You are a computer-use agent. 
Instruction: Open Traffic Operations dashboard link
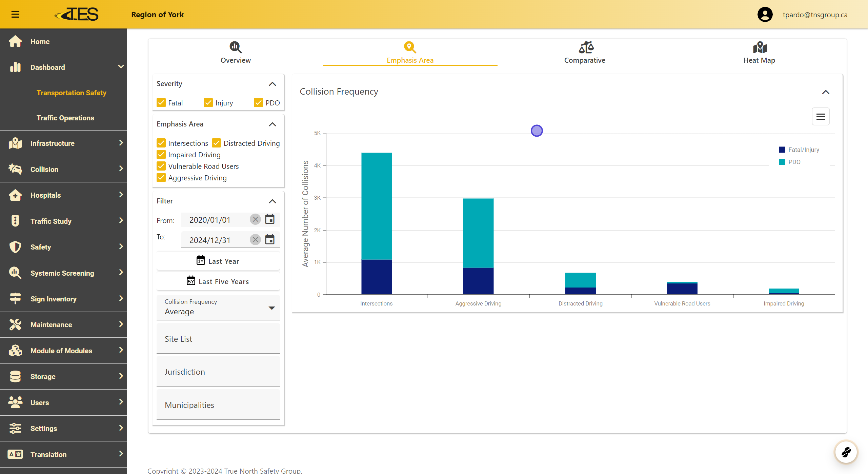click(x=65, y=118)
